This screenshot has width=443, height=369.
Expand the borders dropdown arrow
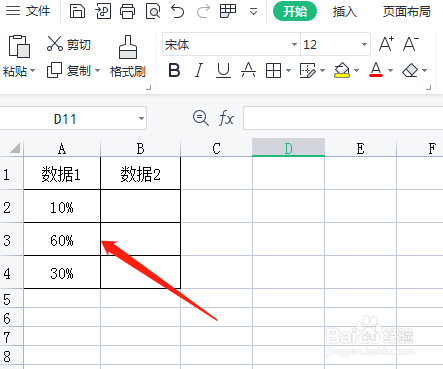[289, 70]
